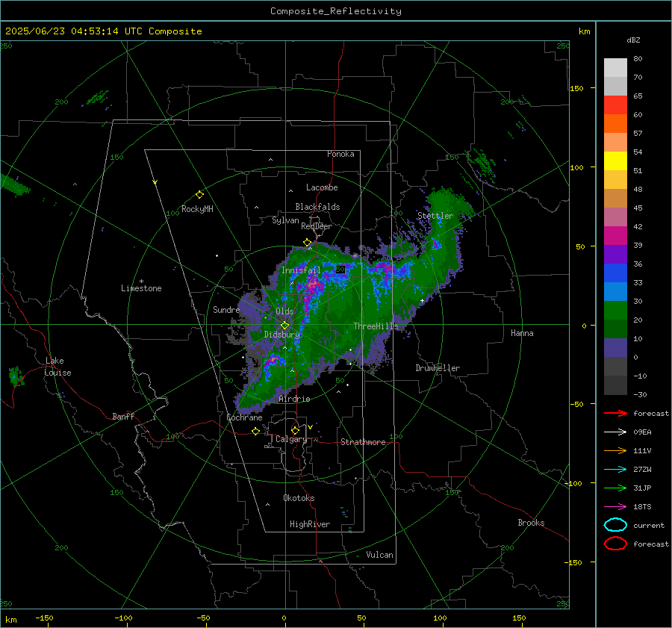Screen dimensions: 672x628
Task: Click the Drumheller label
Action: click(438, 368)
